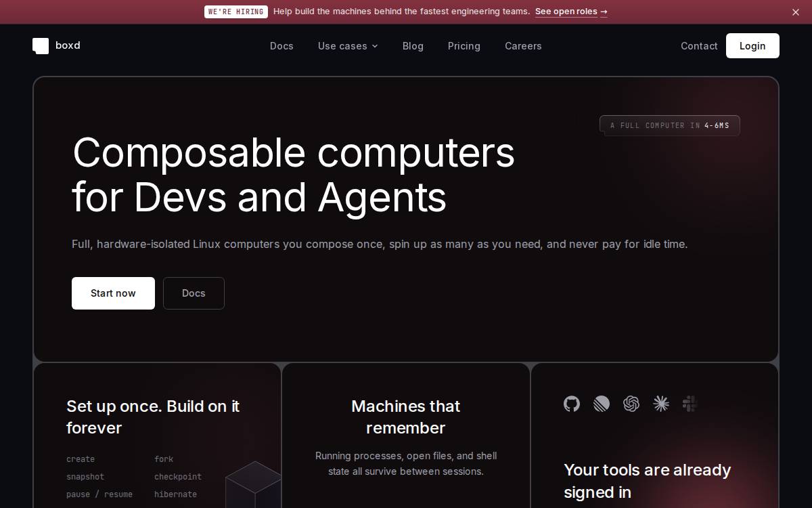Click the "snapshot" command text
The width and height of the screenshot is (812, 508).
point(85,477)
